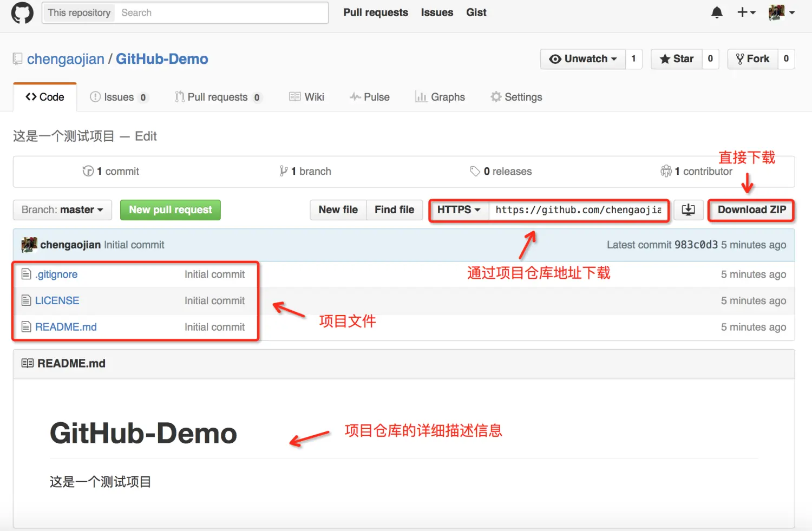Toggle the Unwatch button
Image resolution: width=812 pixels, height=531 pixels.
583,59
